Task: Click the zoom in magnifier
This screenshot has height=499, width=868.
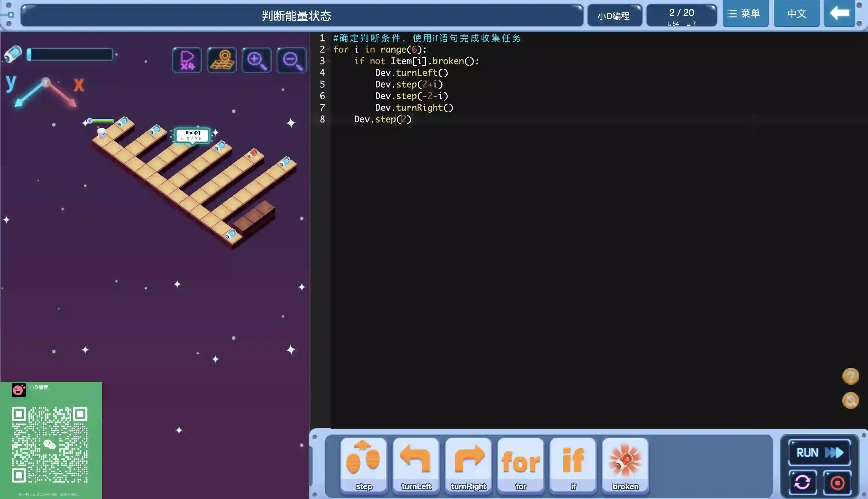Action: [256, 60]
